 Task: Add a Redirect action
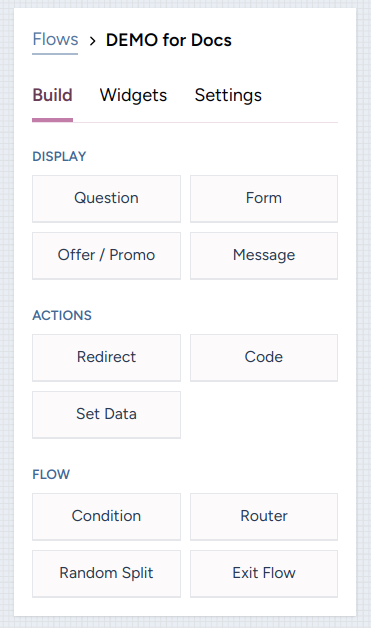click(x=107, y=358)
